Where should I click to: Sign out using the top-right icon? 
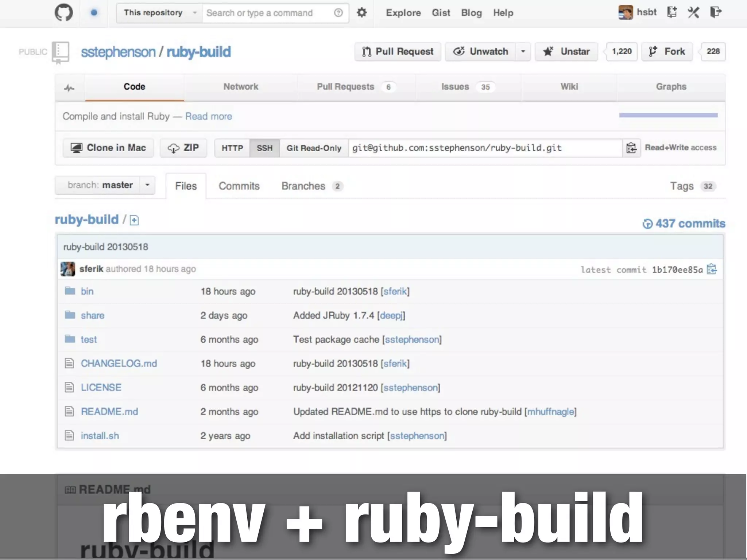click(x=716, y=12)
